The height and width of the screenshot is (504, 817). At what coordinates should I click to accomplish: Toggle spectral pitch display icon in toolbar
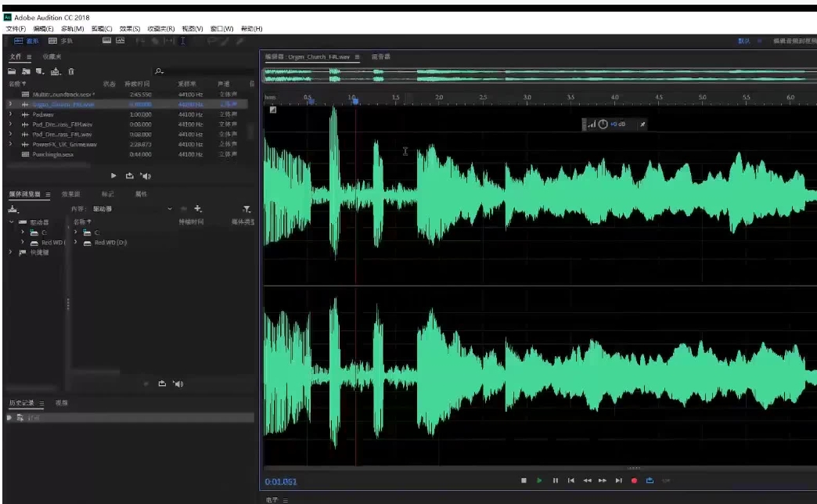point(121,40)
